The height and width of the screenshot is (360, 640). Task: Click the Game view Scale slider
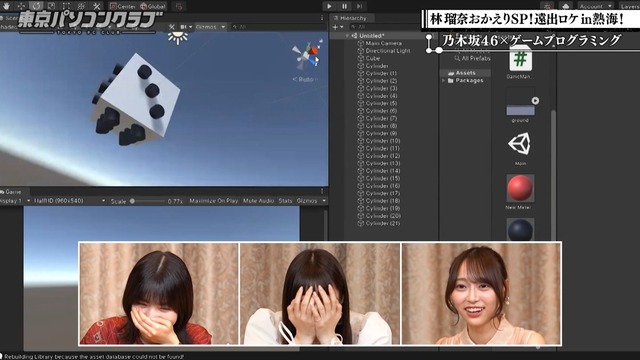click(148, 201)
